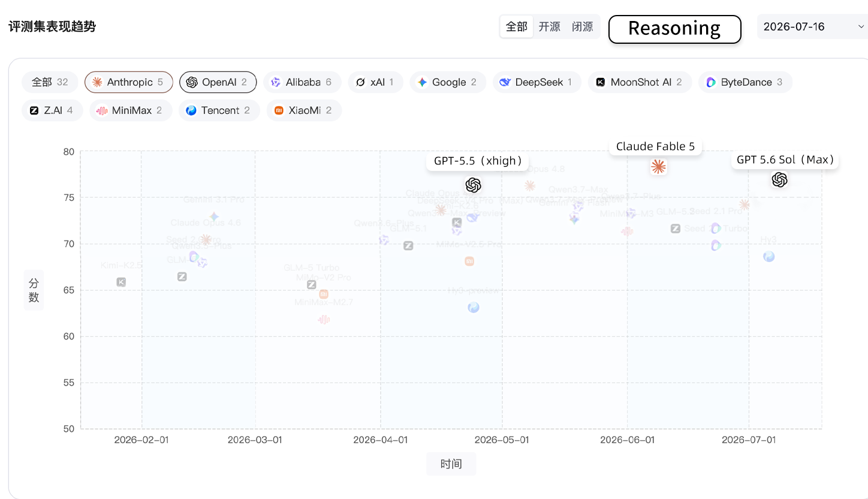Select the GLM-5.1 data point icon
This screenshot has height=499, width=868.
tap(408, 245)
